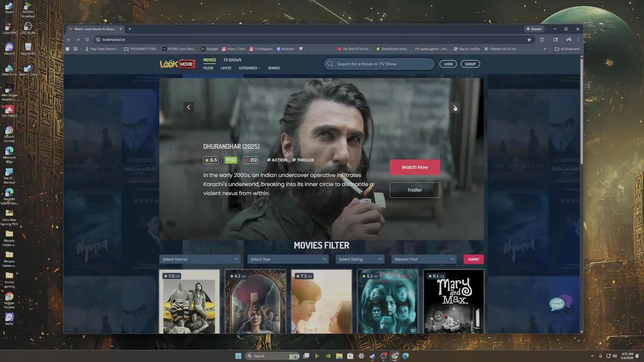The width and height of the screenshot is (644, 362).
Task: Open Chrome three-dot menu
Action: click(x=578, y=40)
